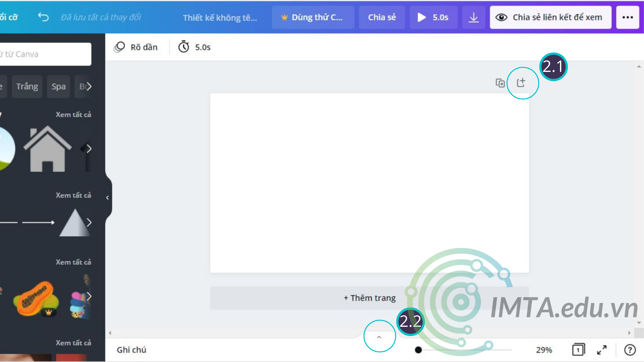The height and width of the screenshot is (362, 644).
Task: Enter fullscreen presentation mode icon
Action: point(602,350)
